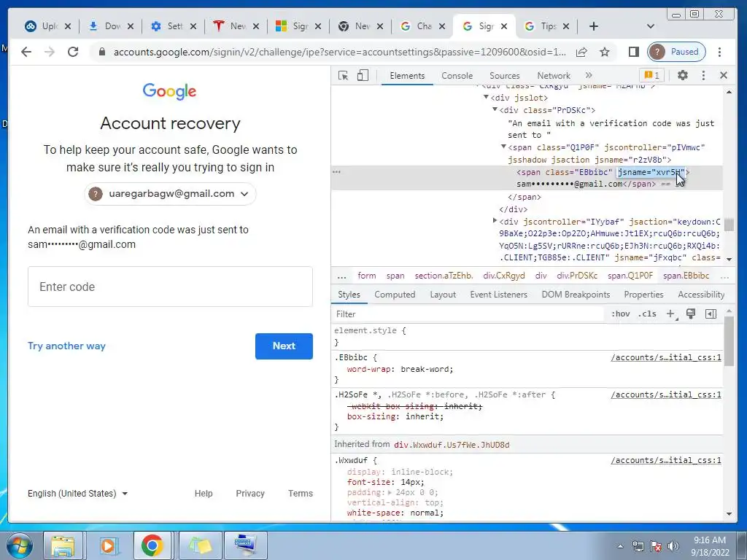Click the Enter code input field
Image resolution: width=747 pixels, height=560 pixels.
pos(170,287)
